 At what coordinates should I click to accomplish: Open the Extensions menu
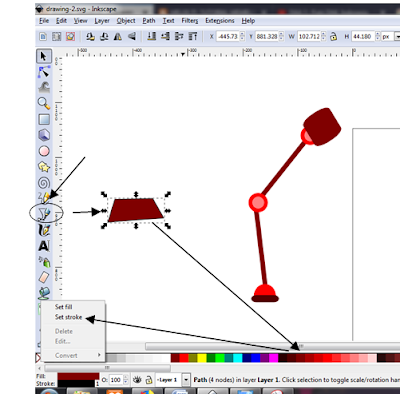[x=220, y=21]
